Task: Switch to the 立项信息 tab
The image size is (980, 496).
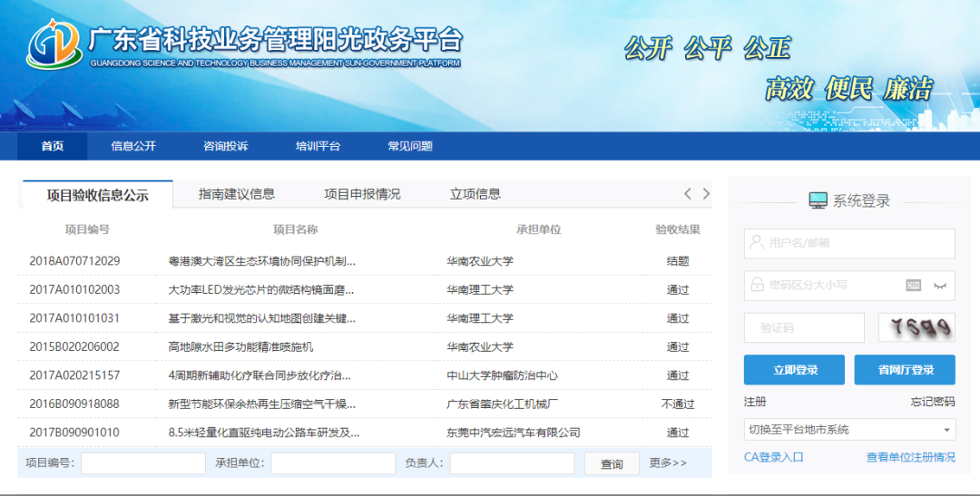Action: click(x=475, y=194)
